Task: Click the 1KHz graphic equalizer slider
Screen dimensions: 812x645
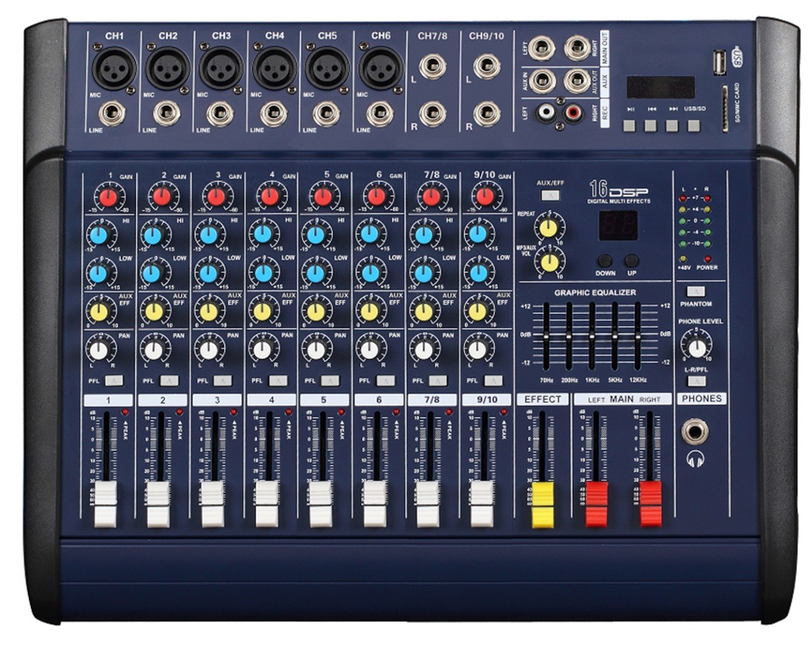Action: pos(592,335)
